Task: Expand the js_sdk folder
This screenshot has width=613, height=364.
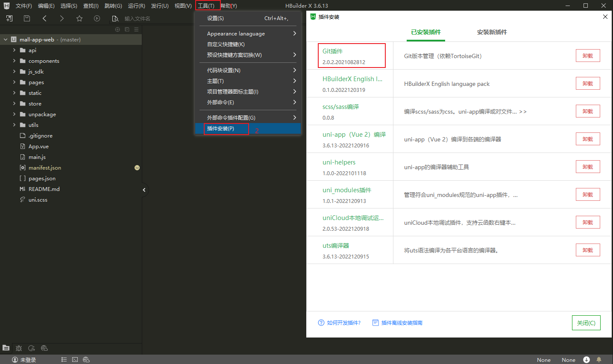Action: pos(14,71)
